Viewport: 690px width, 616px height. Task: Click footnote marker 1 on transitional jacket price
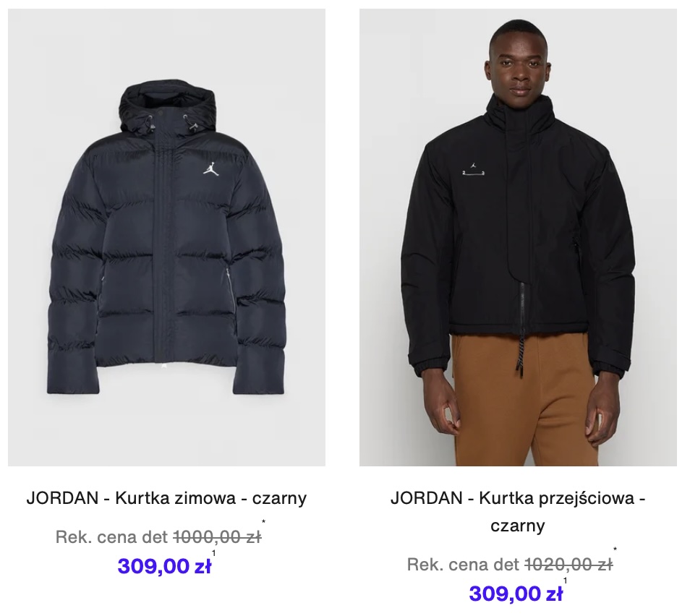tap(566, 581)
